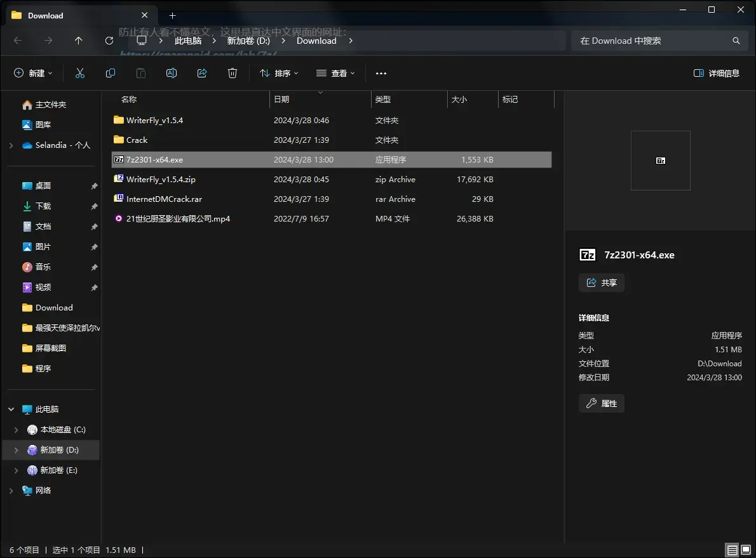Click the Cut scissors icon
Screen dimensions: 756x558
[x=80, y=73]
